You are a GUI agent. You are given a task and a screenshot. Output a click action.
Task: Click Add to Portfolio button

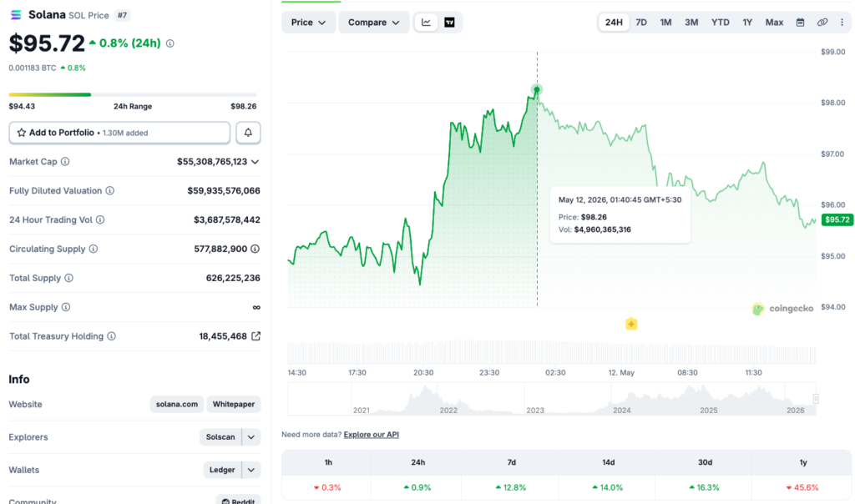pos(119,133)
